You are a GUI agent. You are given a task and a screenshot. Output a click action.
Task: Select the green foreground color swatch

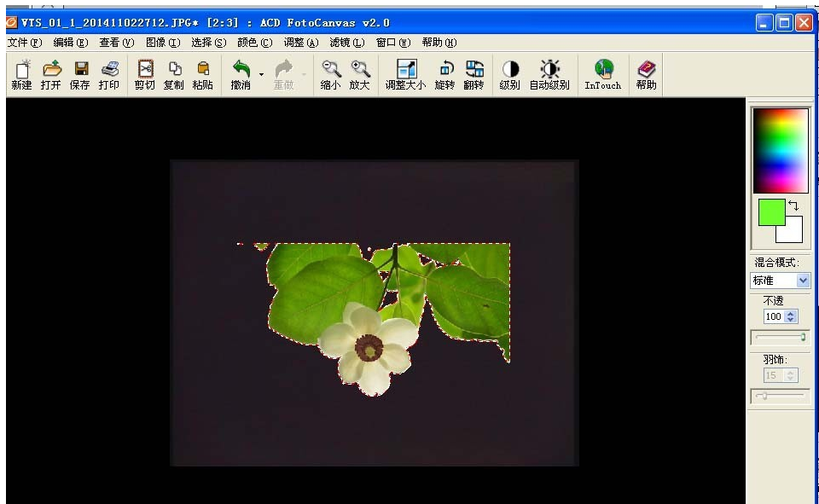(771, 212)
